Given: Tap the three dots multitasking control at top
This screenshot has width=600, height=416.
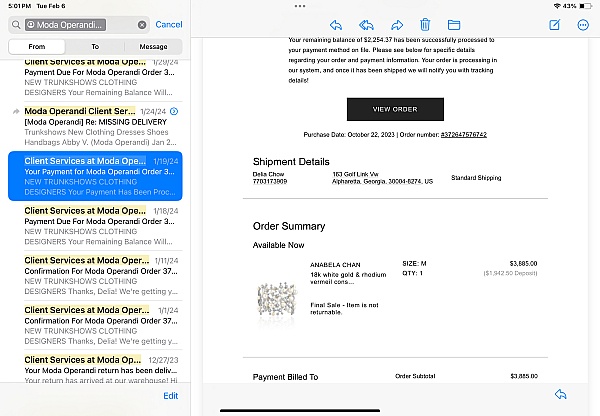Looking at the screenshot, I should 300,6.
